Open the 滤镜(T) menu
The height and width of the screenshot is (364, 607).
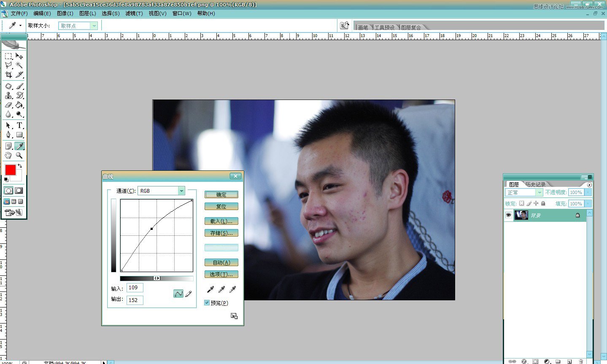[134, 13]
